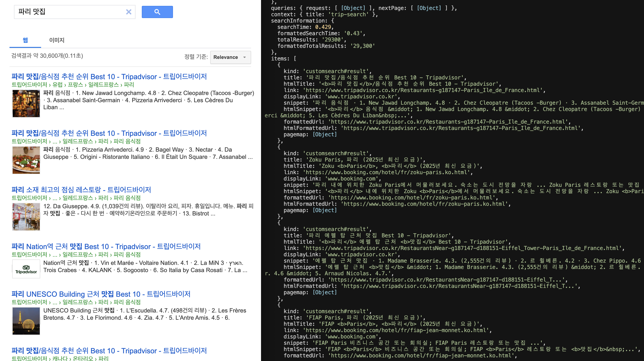Switch to the 이미지 tab
The height and width of the screenshot is (361, 644).
57,40
